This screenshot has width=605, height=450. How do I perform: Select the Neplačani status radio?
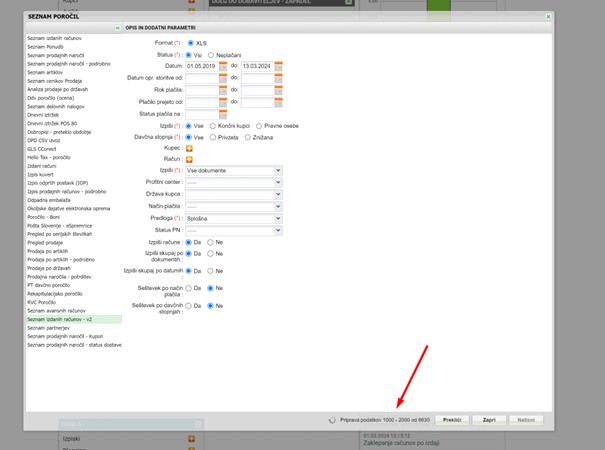coord(212,55)
